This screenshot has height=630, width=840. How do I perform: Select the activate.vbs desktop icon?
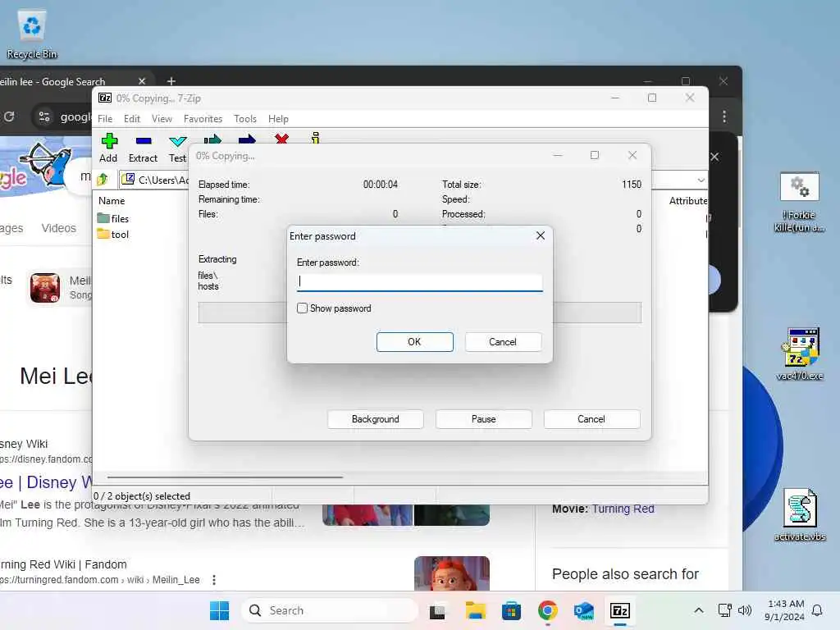(799, 515)
